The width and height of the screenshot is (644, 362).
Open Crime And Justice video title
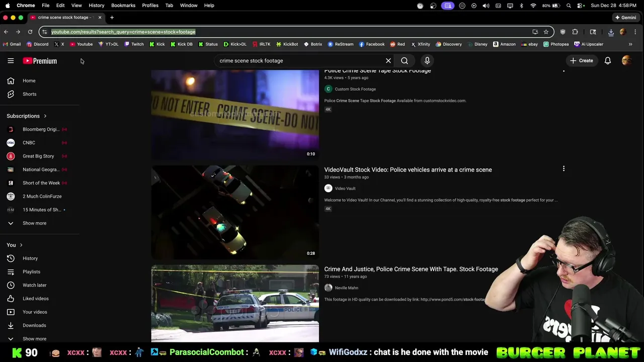click(411, 269)
